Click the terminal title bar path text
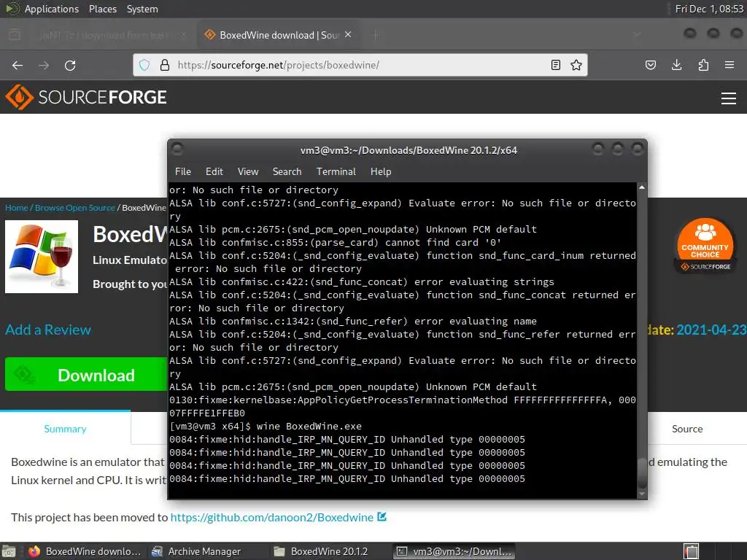 pos(409,150)
